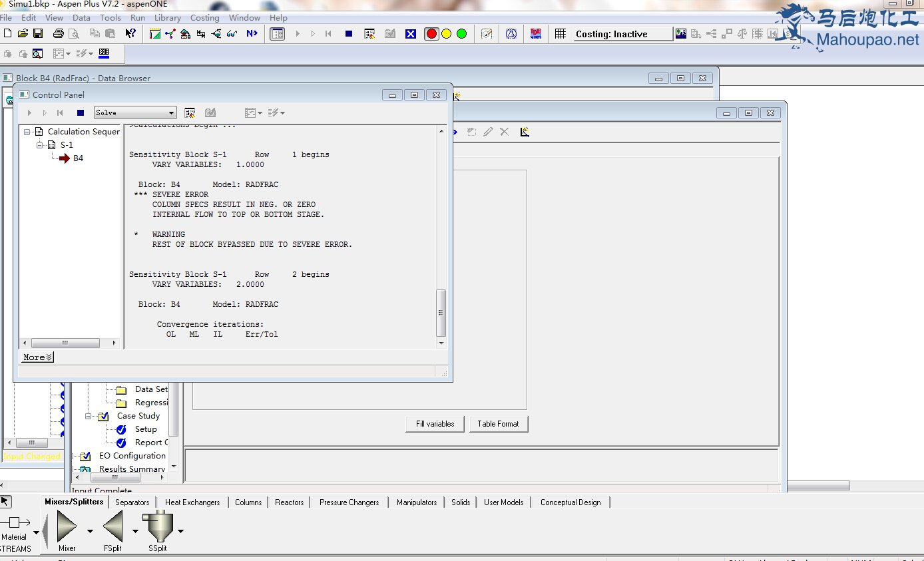Open the Run menu
This screenshot has height=561, width=924.
pos(138,18)
